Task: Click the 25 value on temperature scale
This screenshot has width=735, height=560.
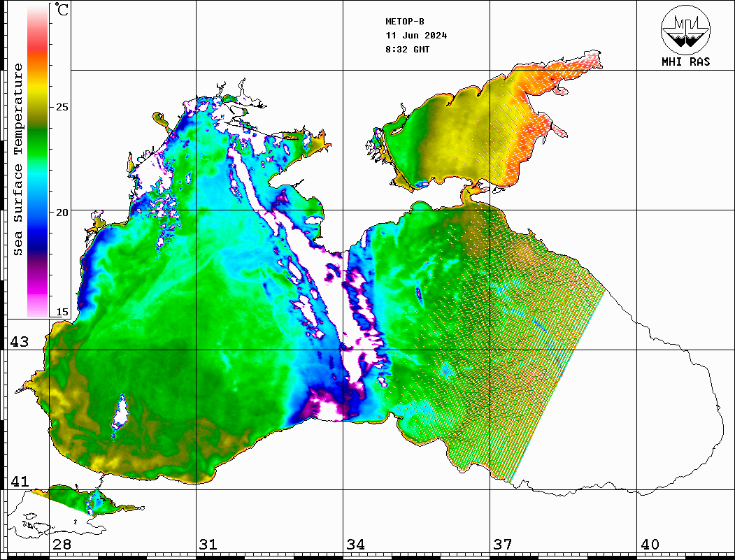Action: [62, 107]
